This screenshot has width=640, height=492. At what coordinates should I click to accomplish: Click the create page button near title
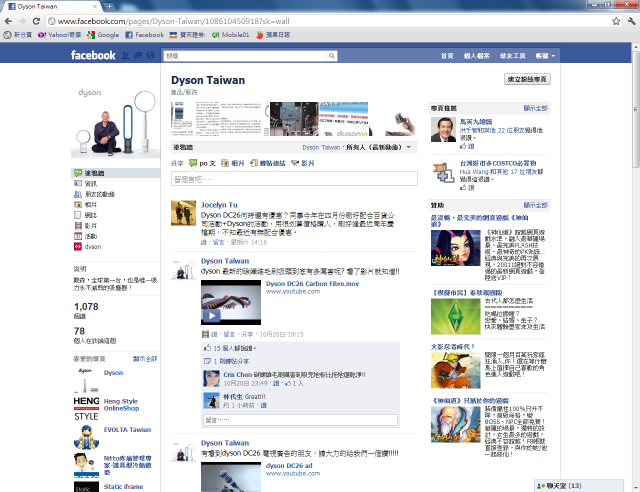coord(527,79)
